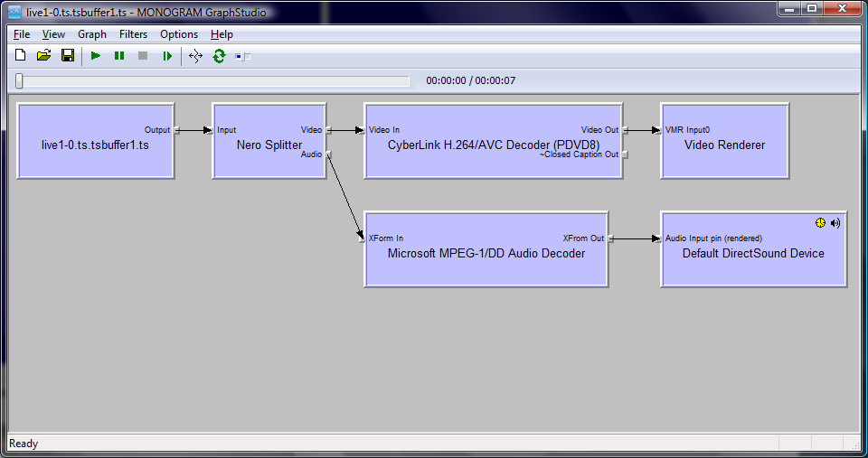
Task: Click the frame step toolbar button
Action: pyautogui.click(x=167, y=56)
